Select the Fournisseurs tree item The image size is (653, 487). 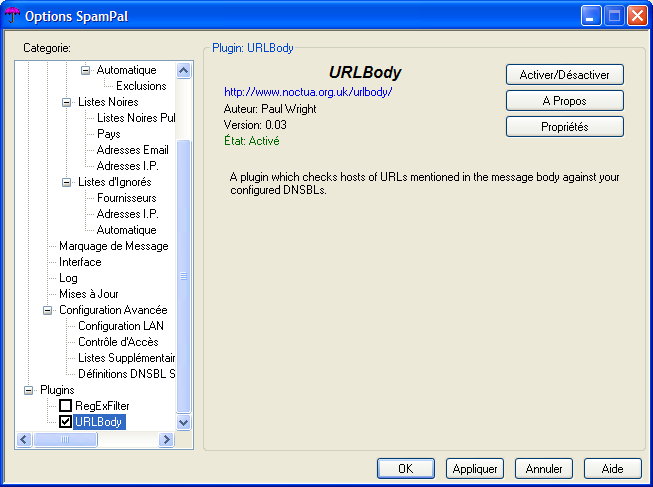127,198
